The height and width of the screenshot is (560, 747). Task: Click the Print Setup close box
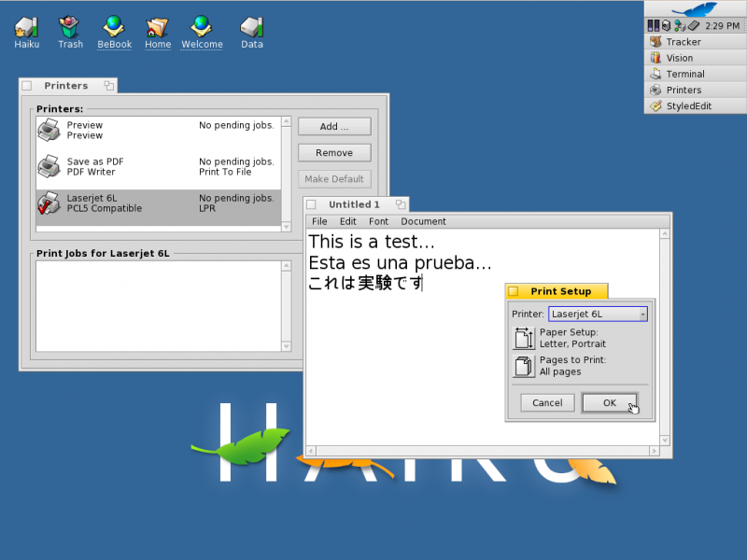pos(514,291)
